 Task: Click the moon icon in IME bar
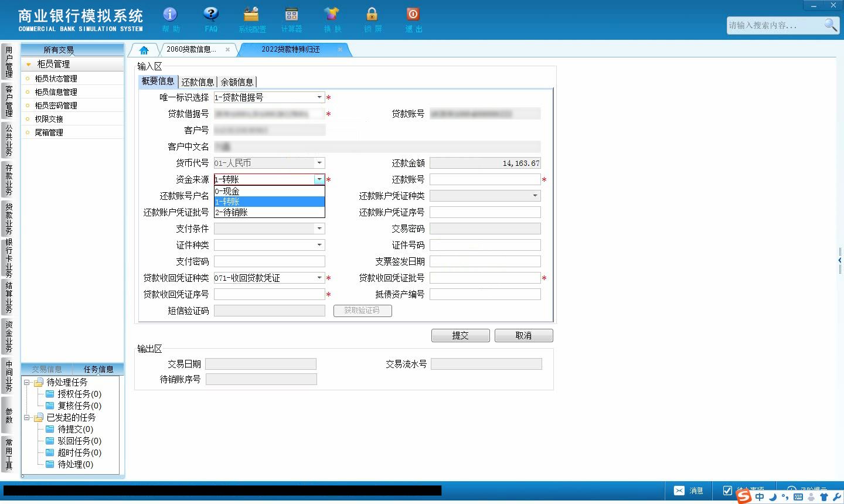coord(772,497)
